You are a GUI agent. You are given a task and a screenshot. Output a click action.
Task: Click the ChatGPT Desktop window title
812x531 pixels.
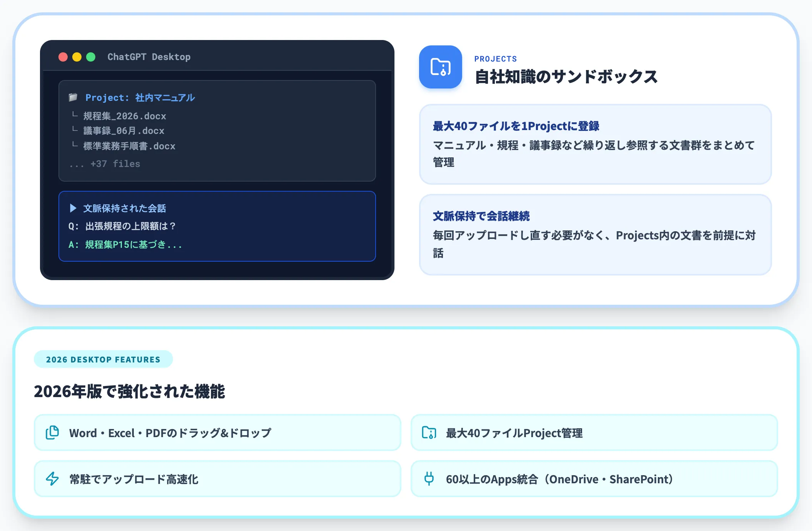149,57
